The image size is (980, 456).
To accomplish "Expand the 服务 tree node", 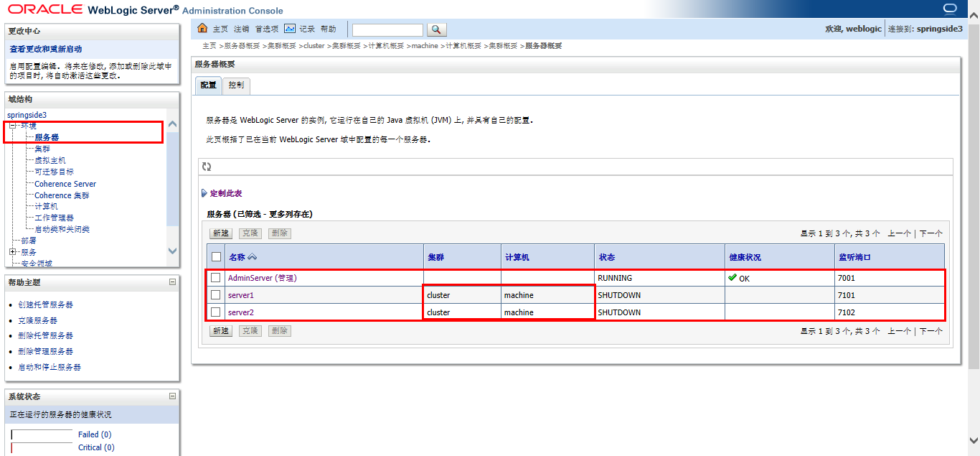I will click(x=12, y=252).
